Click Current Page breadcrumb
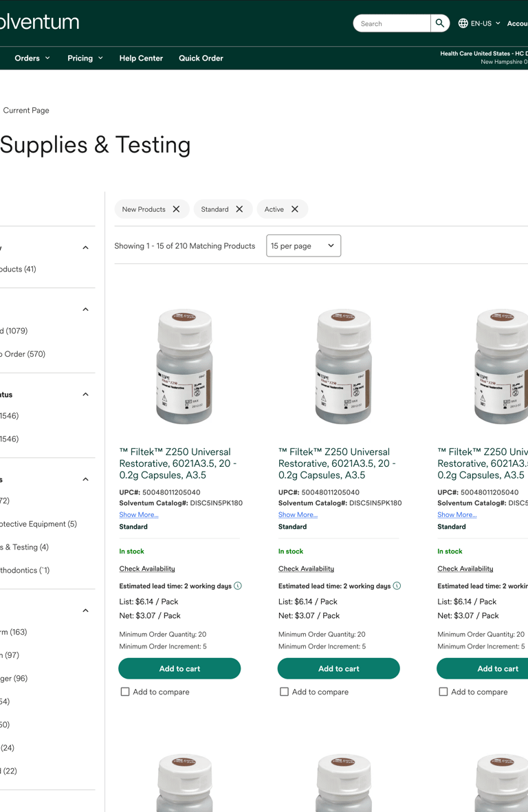This screenshot has width=528, height=812. pos(26,110)
